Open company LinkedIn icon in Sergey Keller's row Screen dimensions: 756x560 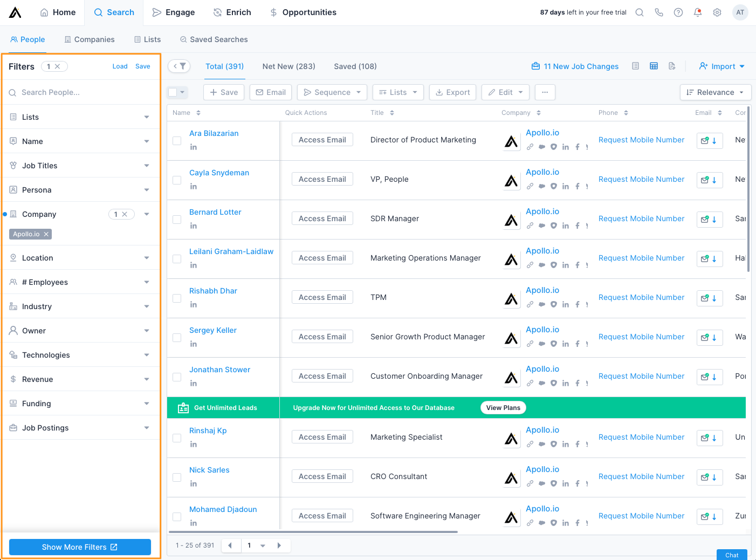click(x=566, y=344)
